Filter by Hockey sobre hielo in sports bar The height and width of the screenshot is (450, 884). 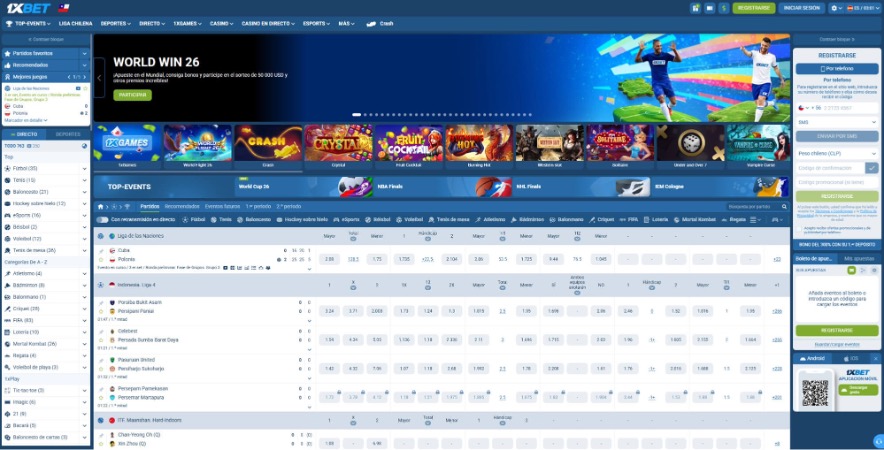coord(301,219)
